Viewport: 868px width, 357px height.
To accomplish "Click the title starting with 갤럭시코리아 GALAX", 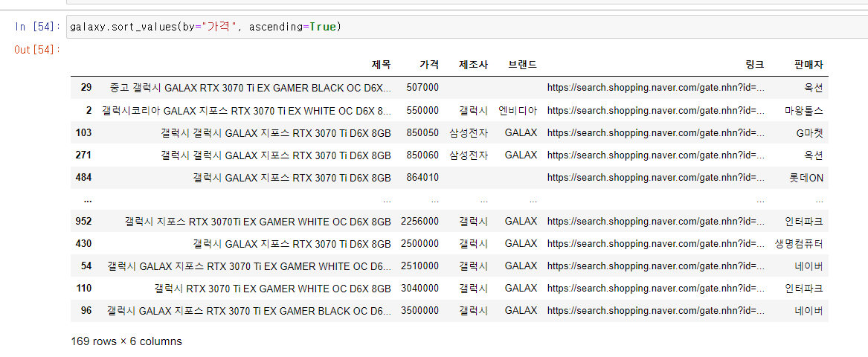I will [x=246, y=110].
